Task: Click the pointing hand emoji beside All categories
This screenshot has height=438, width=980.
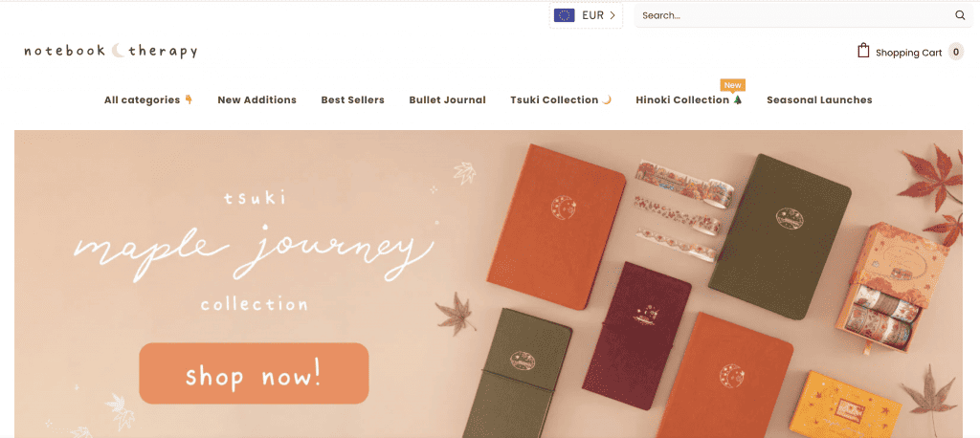Action: 189,99
